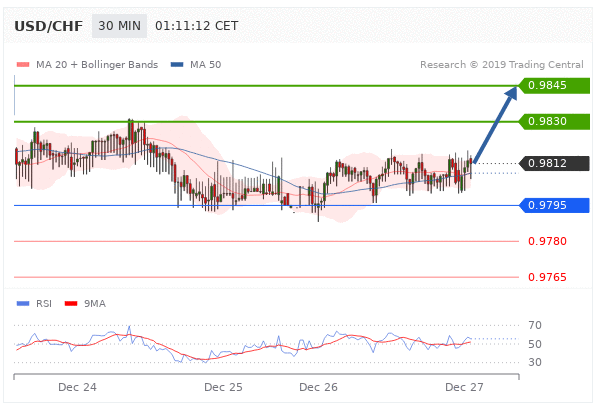
Task: Click the Dec 24 date axis label
Action: coord(77,387)
